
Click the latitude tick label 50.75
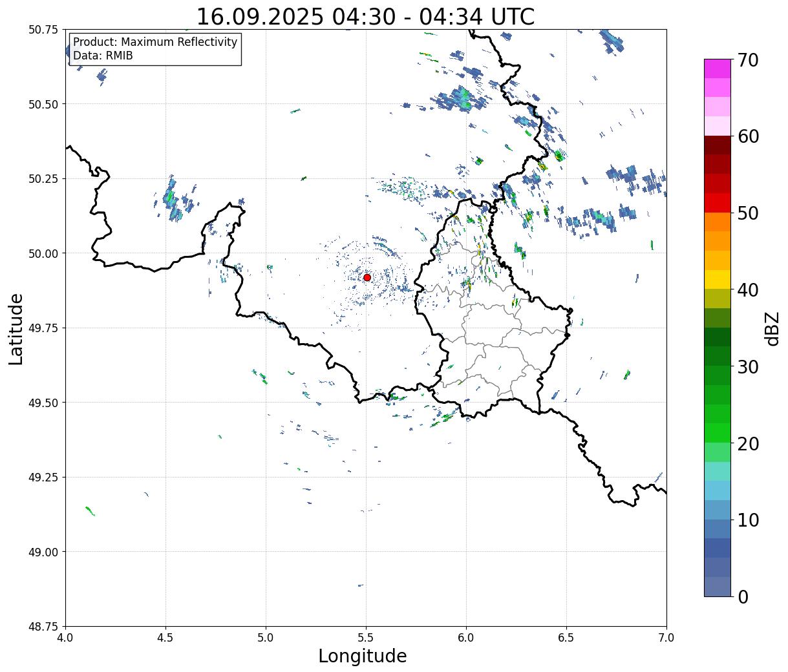pyautogui.click(x=43, y=30)
